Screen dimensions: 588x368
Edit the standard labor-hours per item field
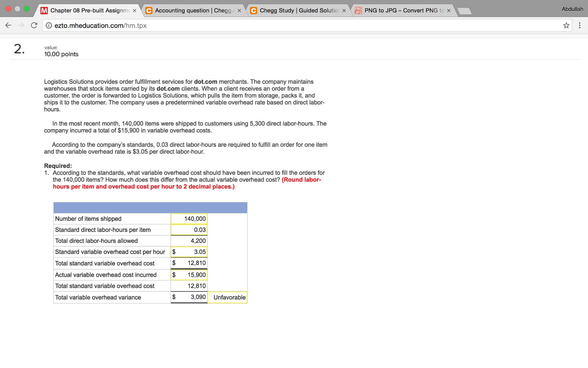click(189, 230)
